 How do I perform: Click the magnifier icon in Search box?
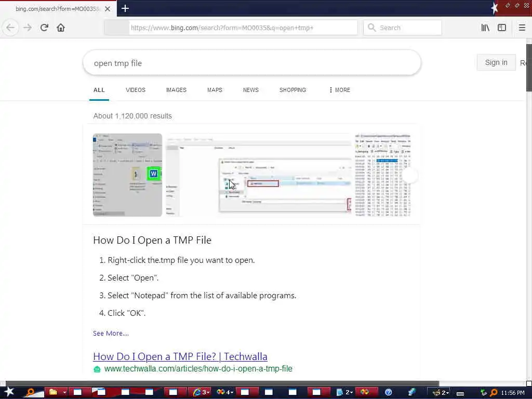tap(371, 28)
